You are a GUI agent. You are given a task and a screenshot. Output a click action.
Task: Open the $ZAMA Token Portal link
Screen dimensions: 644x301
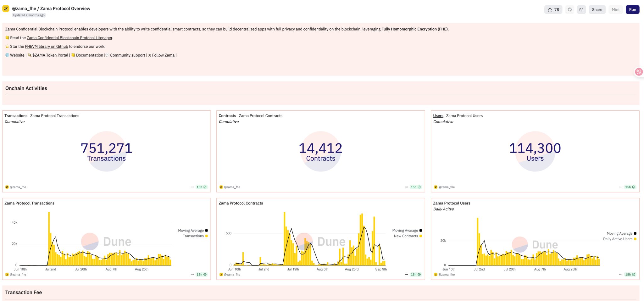click(x=50, y=55)
